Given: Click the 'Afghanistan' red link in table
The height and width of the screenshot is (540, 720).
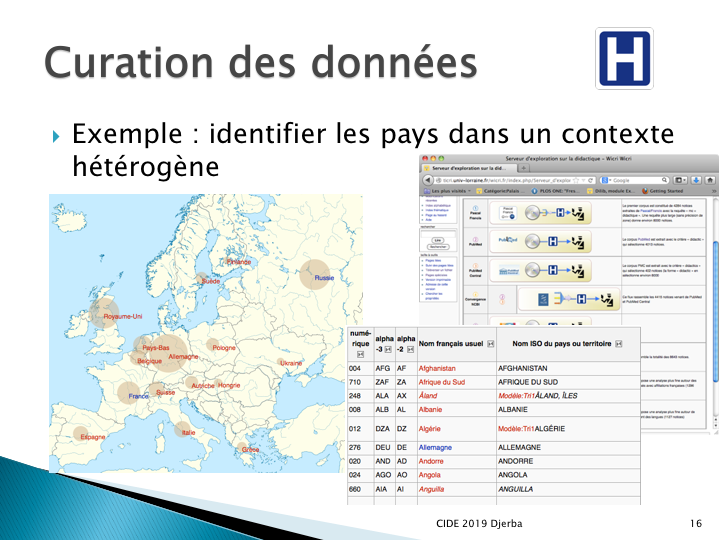Looking at the screenshot, I should click(x=446, y=368).
